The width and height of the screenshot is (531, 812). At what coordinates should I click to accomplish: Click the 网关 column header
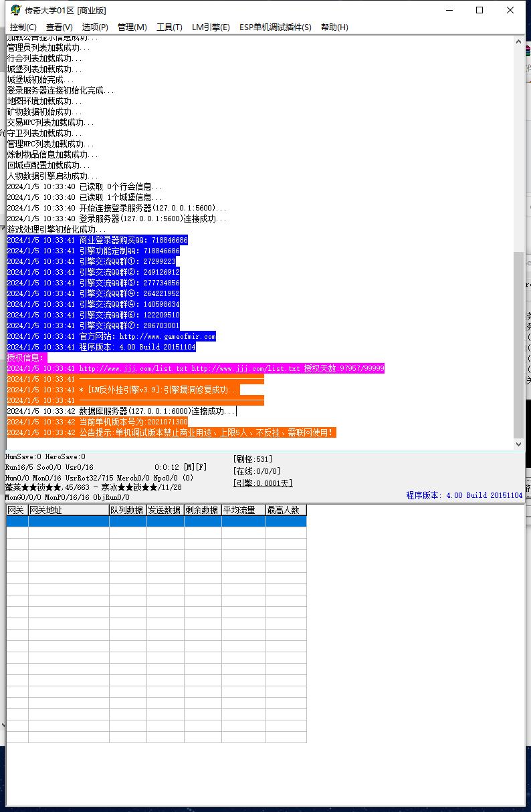(17, 510)
